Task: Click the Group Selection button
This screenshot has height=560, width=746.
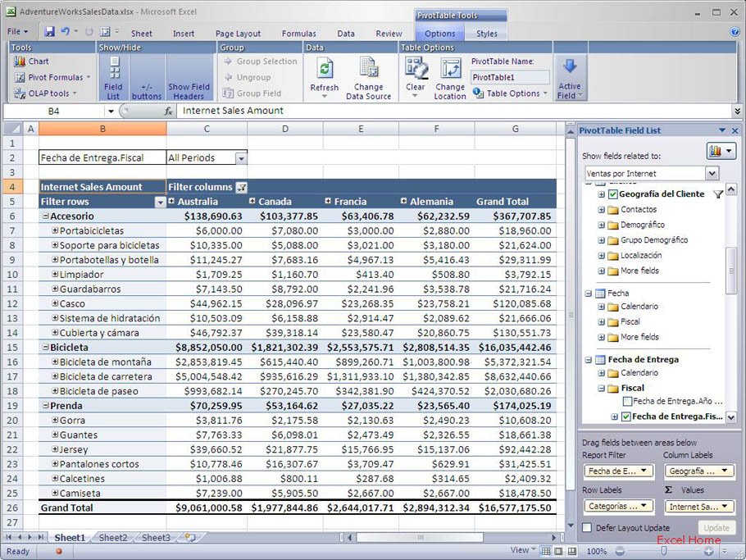Action: (260, 61)
